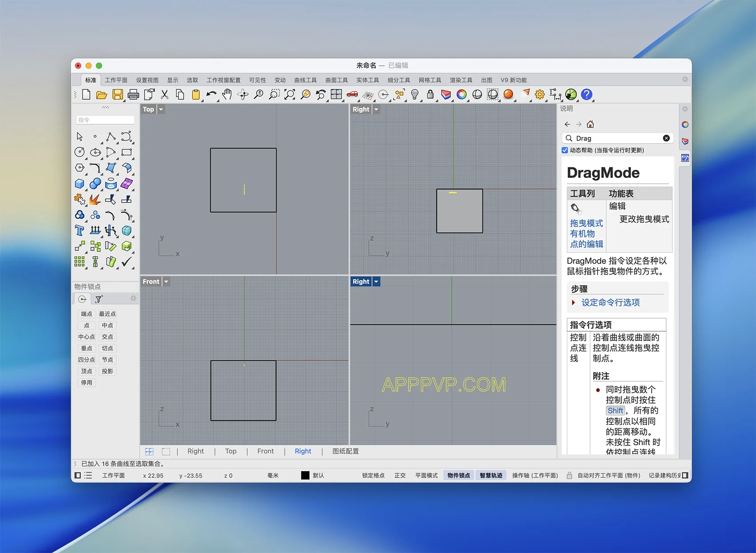Clear the Drag search field

click(666, 138)
